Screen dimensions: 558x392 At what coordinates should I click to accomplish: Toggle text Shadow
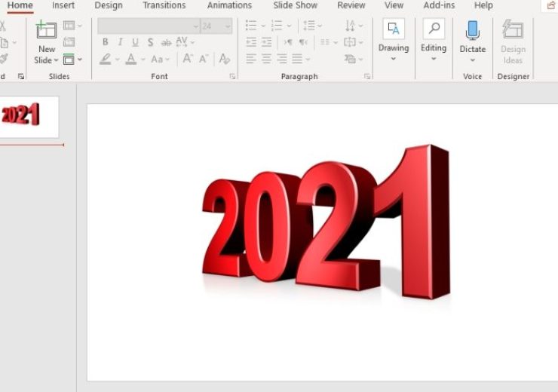point(151,42)
